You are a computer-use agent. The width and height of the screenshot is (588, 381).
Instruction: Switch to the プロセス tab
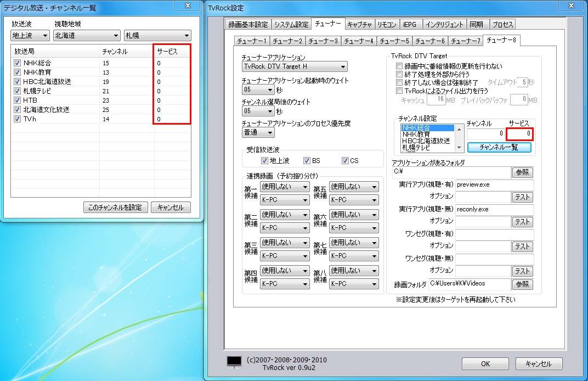502,24
